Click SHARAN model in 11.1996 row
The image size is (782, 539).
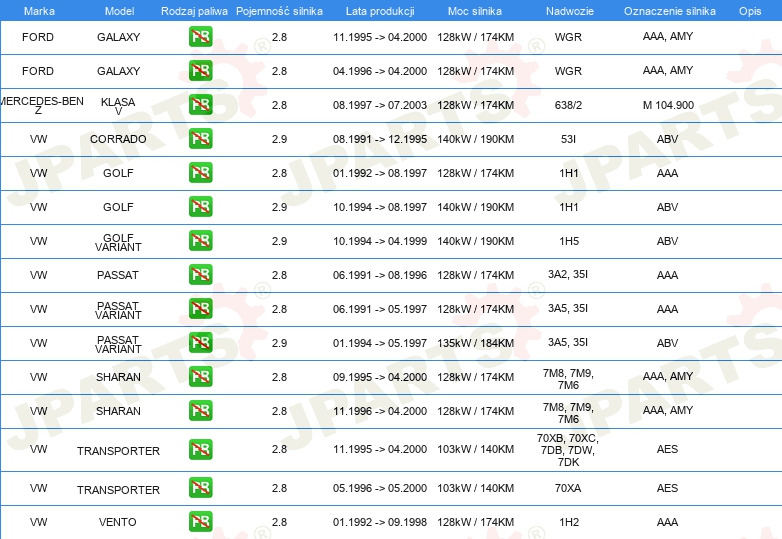[x=118, y=411]
